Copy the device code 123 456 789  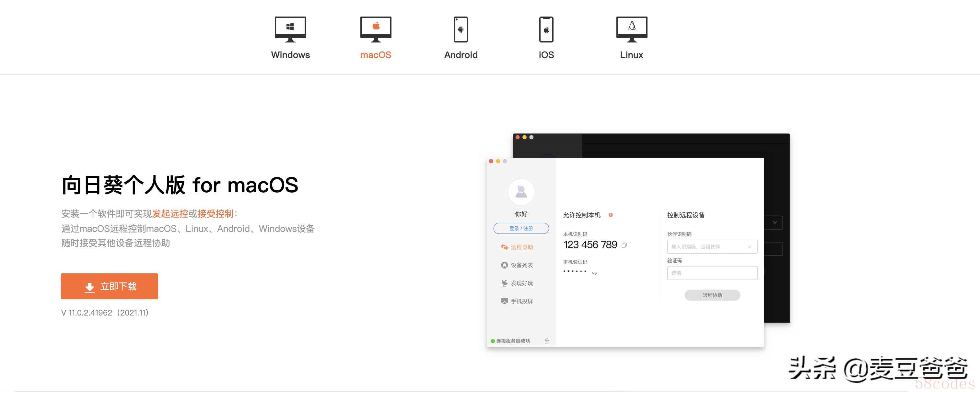(624, 245)
